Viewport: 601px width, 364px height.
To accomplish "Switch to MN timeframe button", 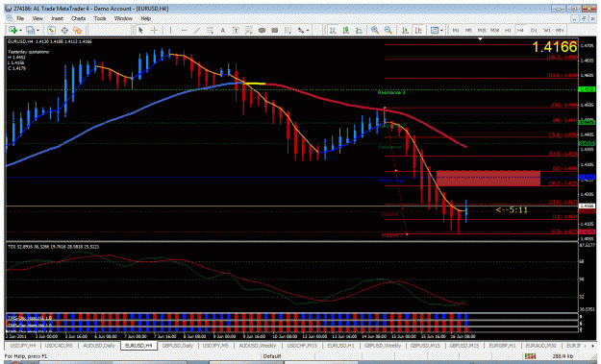I will coord(560,30).
